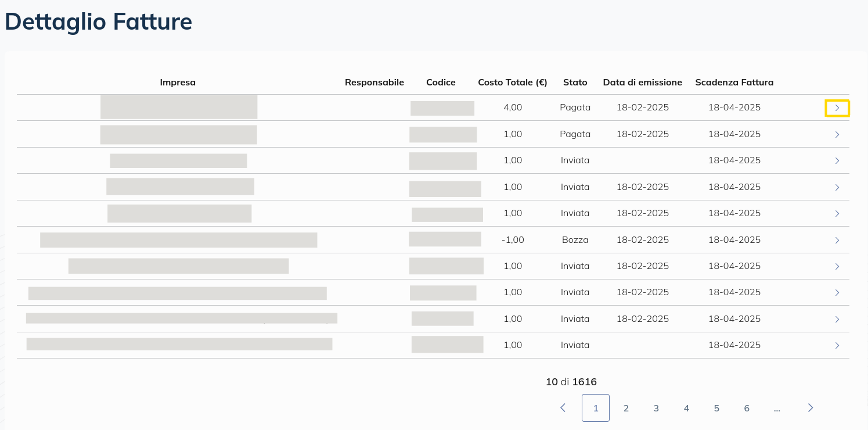Jump to page 6
This screenshot has width=868, height=430.
747,408
